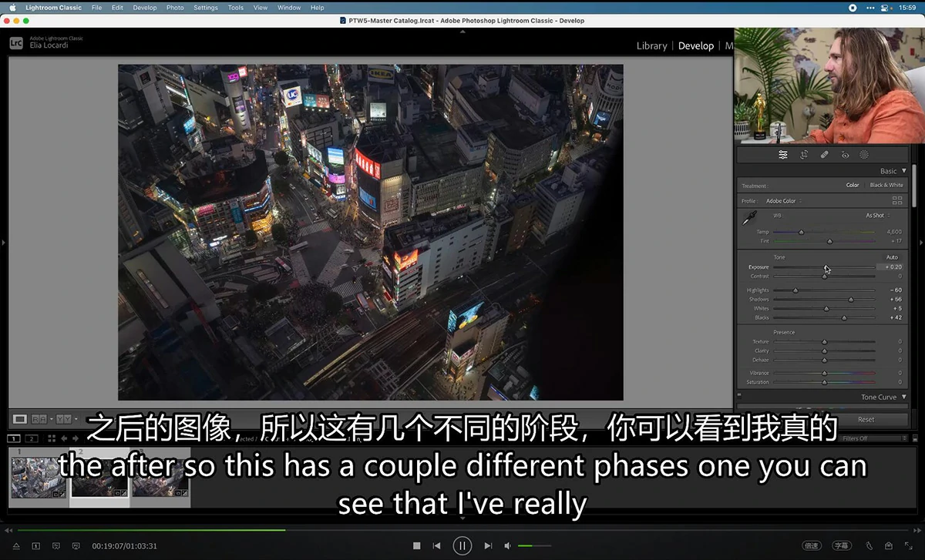Select the Healing (bandage) tool

coord(824,155)
